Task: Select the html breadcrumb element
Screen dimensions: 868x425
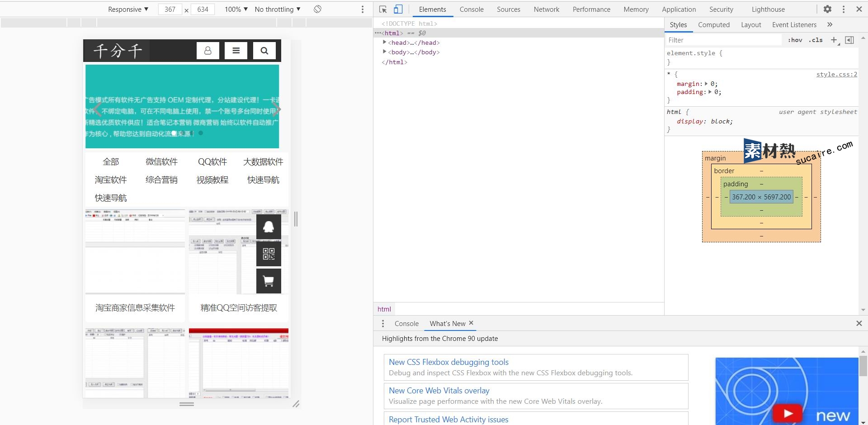Action: (x=384, y=309)
